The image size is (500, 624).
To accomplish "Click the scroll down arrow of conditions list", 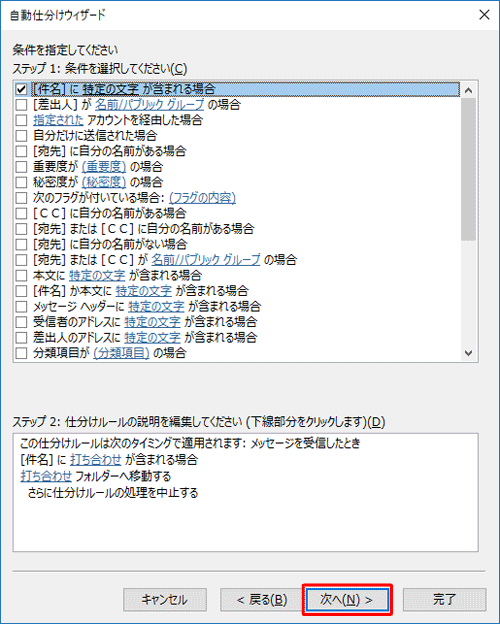I will tap(469, 353).
